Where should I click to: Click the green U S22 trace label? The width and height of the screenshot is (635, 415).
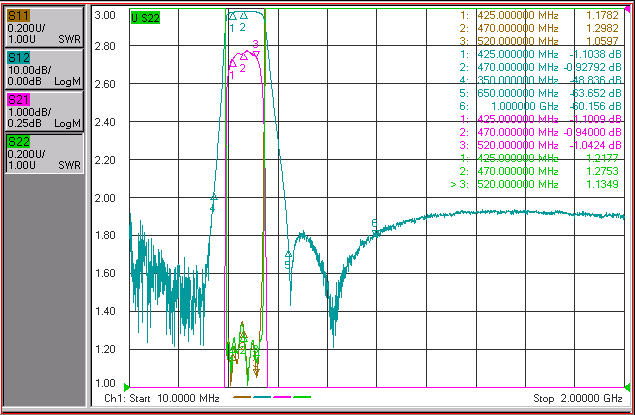tap(145, 18)
